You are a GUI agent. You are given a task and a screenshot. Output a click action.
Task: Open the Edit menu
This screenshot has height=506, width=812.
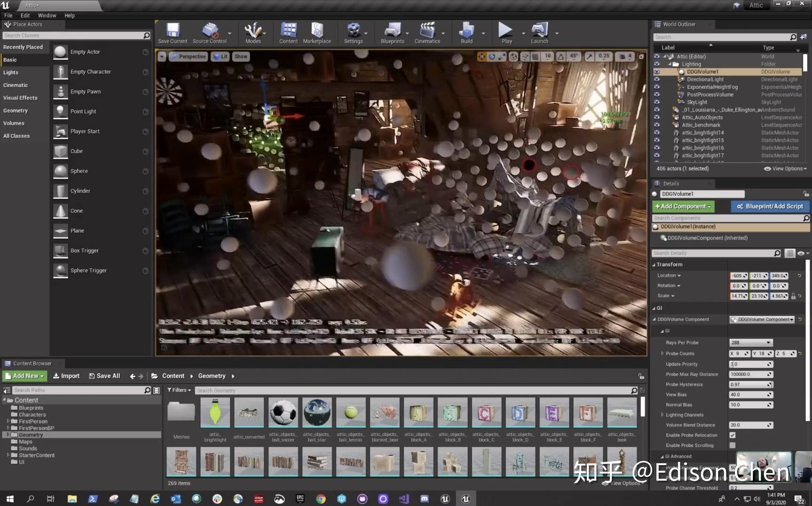25,15
